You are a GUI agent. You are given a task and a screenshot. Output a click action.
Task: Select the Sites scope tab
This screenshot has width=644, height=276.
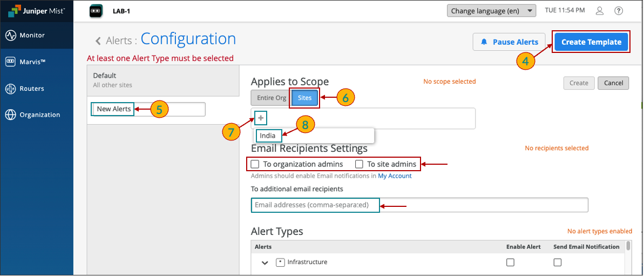304,98
